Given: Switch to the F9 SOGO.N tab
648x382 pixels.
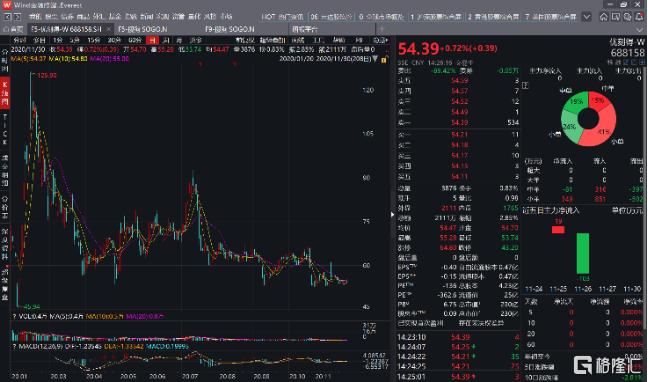Looking at the screenshot, I should pyautogui.click(x=230, y=29).
